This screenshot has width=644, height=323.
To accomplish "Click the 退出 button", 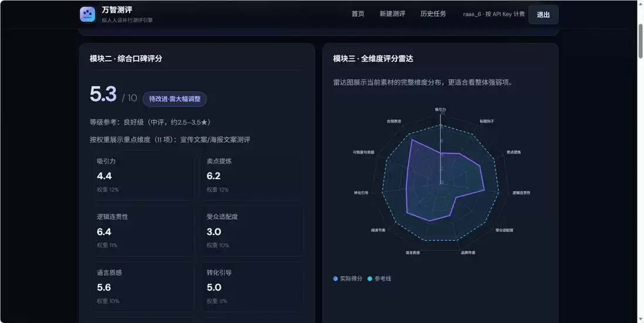I will coord(543,15).
